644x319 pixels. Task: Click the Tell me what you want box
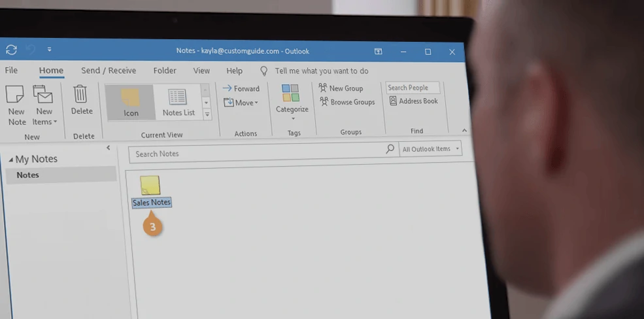(320, 71)
